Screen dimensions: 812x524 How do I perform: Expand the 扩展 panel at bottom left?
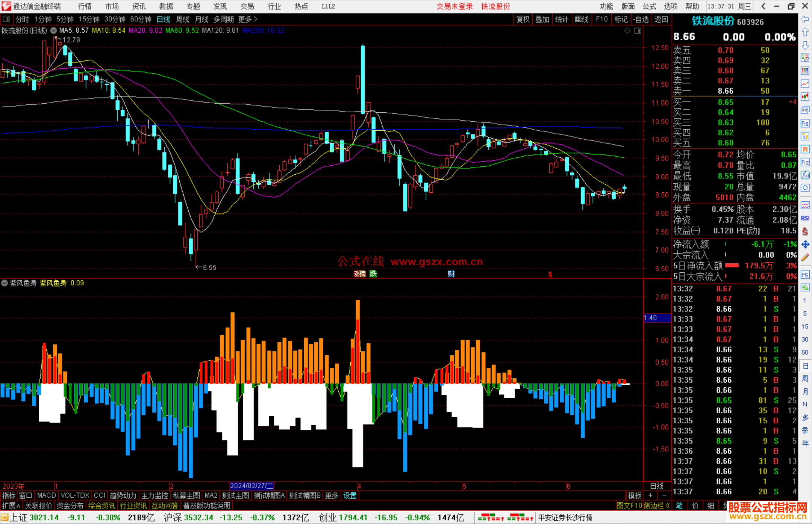11,506
